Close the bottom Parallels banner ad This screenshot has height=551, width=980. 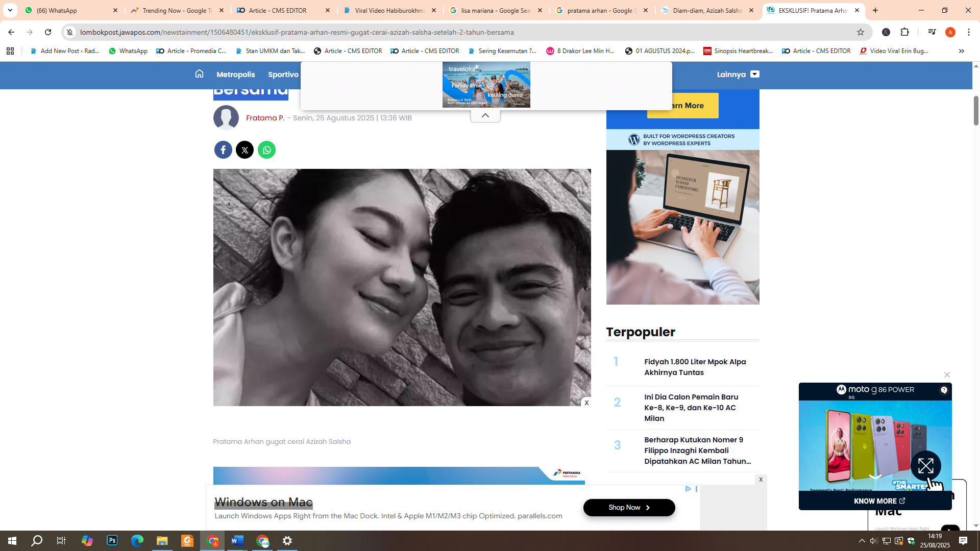[x=761, y=480]
